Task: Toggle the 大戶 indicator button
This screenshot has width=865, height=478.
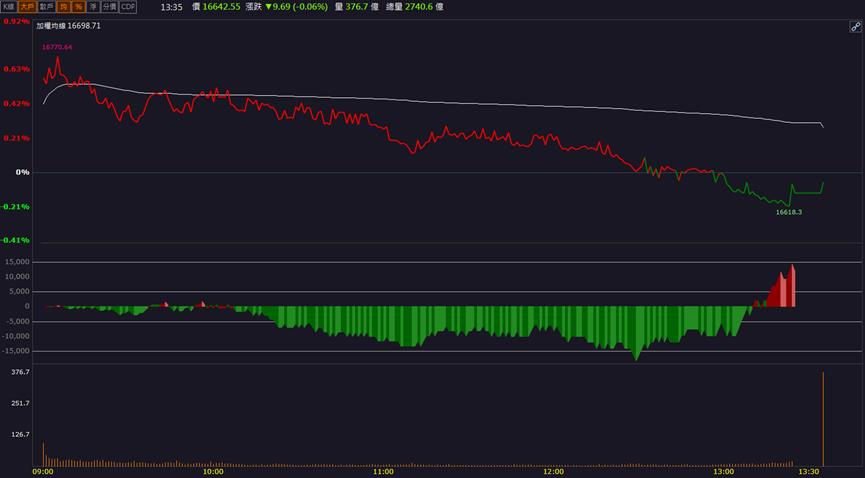Action: (27, 7)
